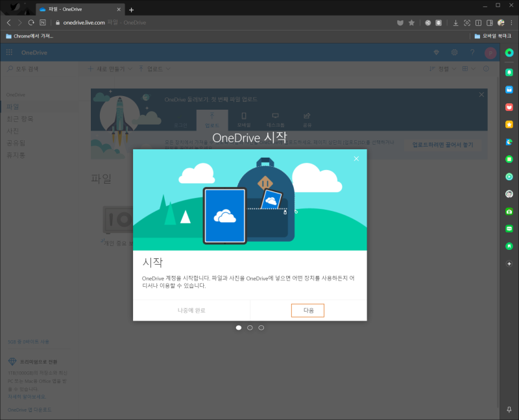Click the screenshot capture icon in the browser toolbar
The width and height of the screenshot is (519, 420).
click(467, 23)
